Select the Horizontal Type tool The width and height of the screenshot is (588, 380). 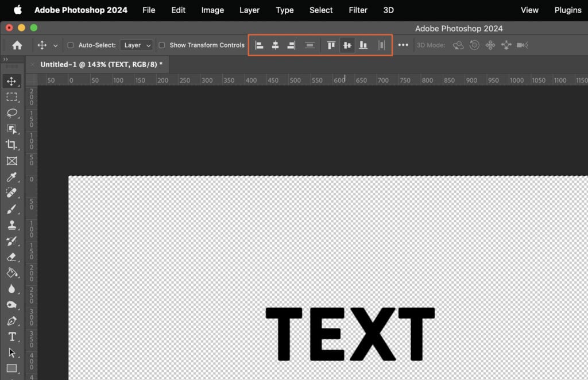13,338
